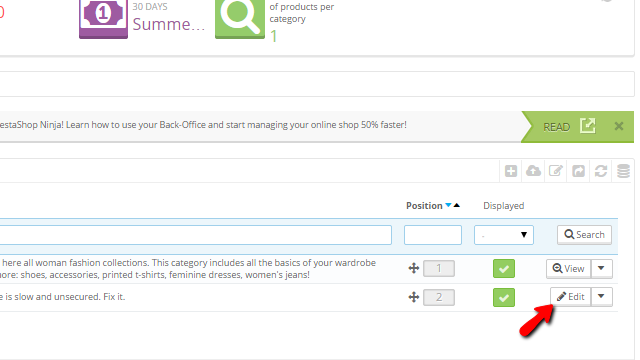Open the READ external link icon

click(587, 126)
